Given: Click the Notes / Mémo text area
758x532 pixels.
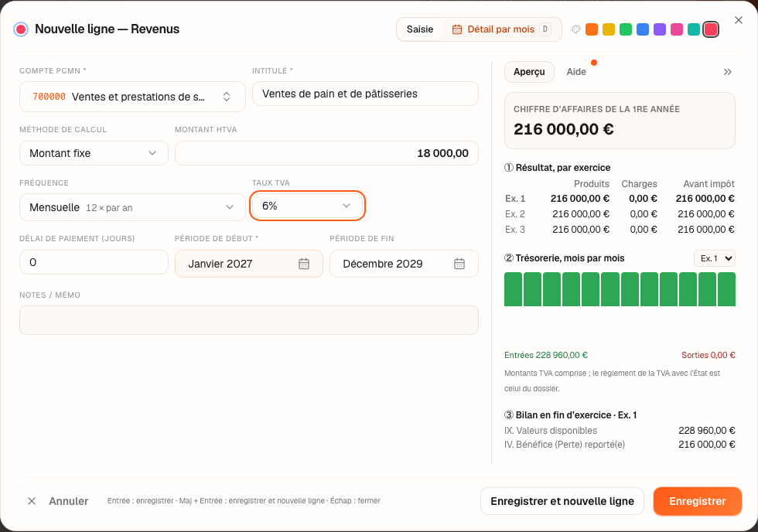Looking at the screenshot, I should pos(249,320).
